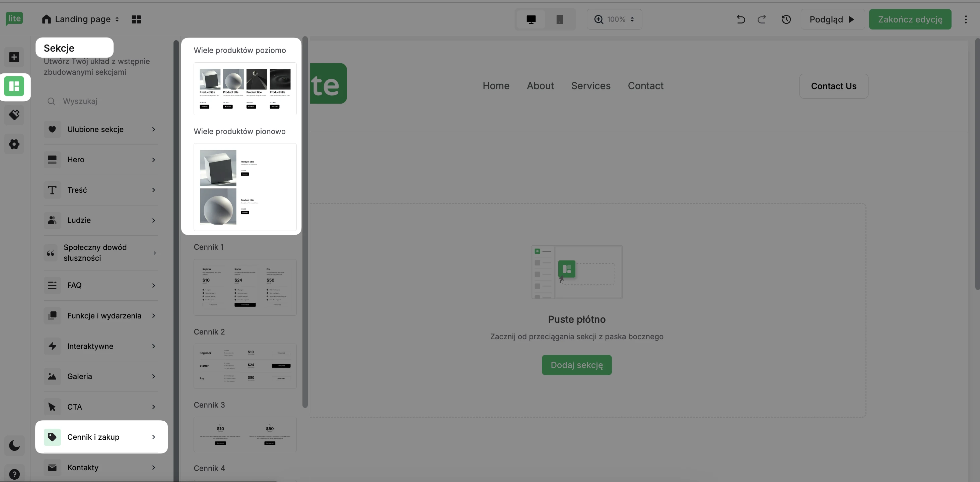980x482 pixels.
Task: Toggle dark mode moon icon
Action: (14, 445)
